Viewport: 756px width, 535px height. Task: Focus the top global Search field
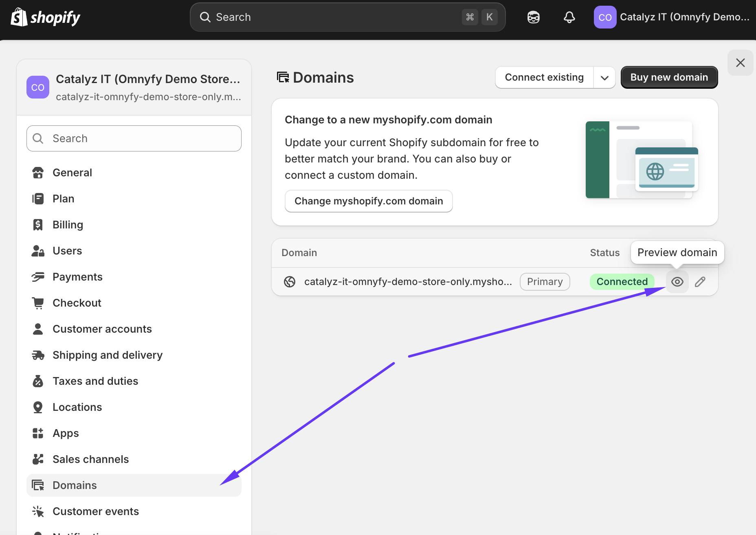[x=347, y=17]
